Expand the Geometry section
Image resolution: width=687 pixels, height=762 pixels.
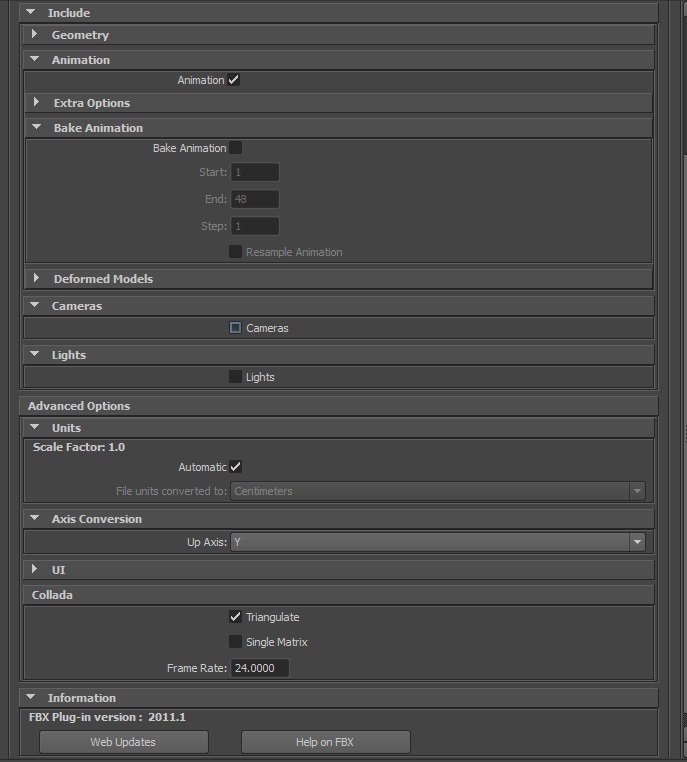click(36, 35)
